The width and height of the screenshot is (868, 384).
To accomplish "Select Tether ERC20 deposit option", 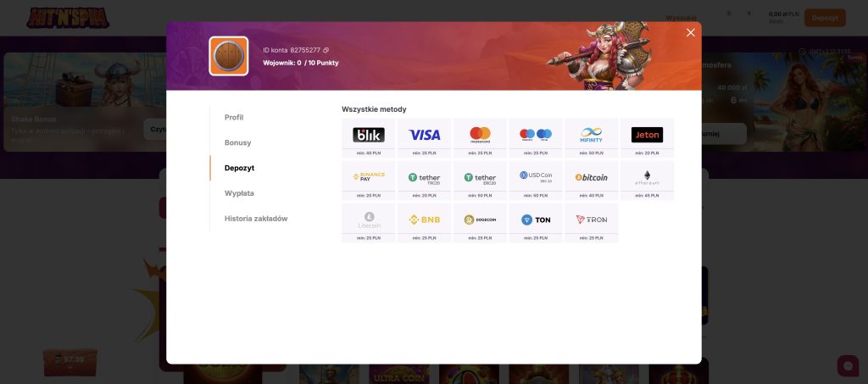I will click(480, 181).
